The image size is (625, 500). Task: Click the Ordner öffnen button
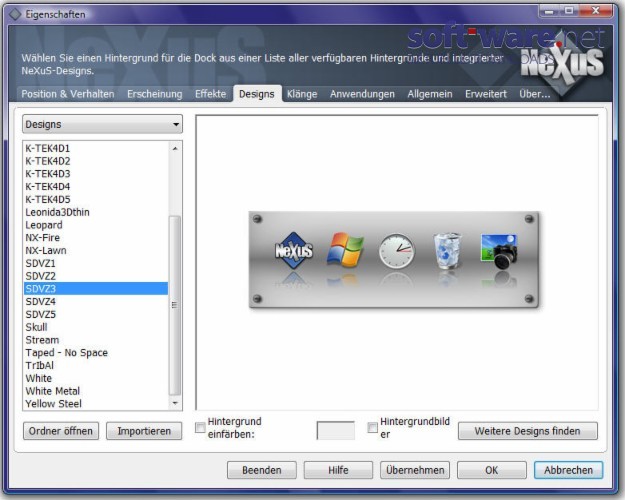61,431
